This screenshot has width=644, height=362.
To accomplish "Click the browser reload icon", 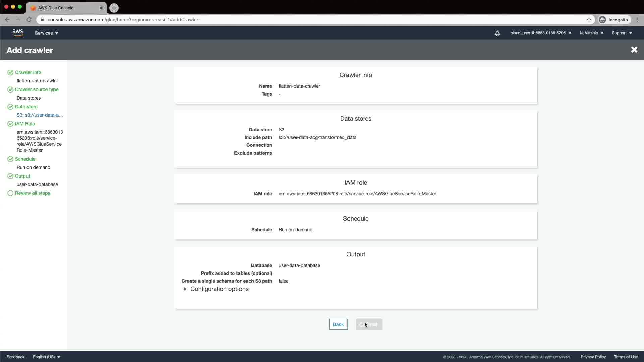I will pos(29,20).
